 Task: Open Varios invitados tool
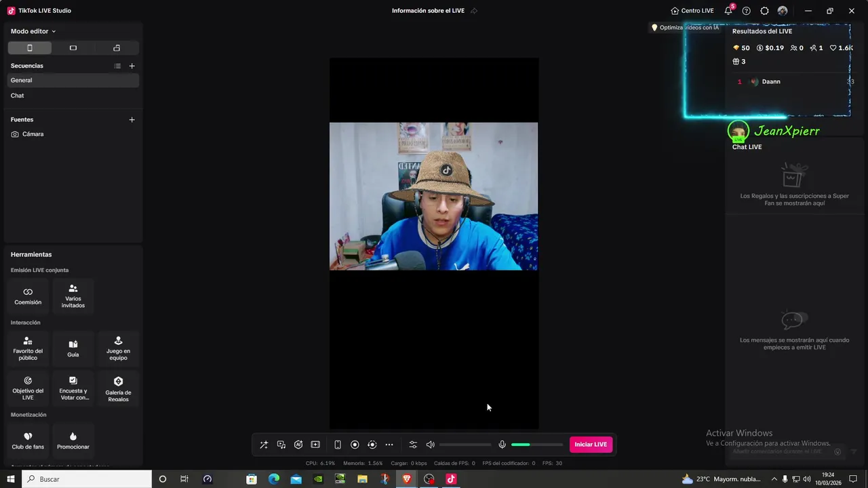tap(73, 296)
